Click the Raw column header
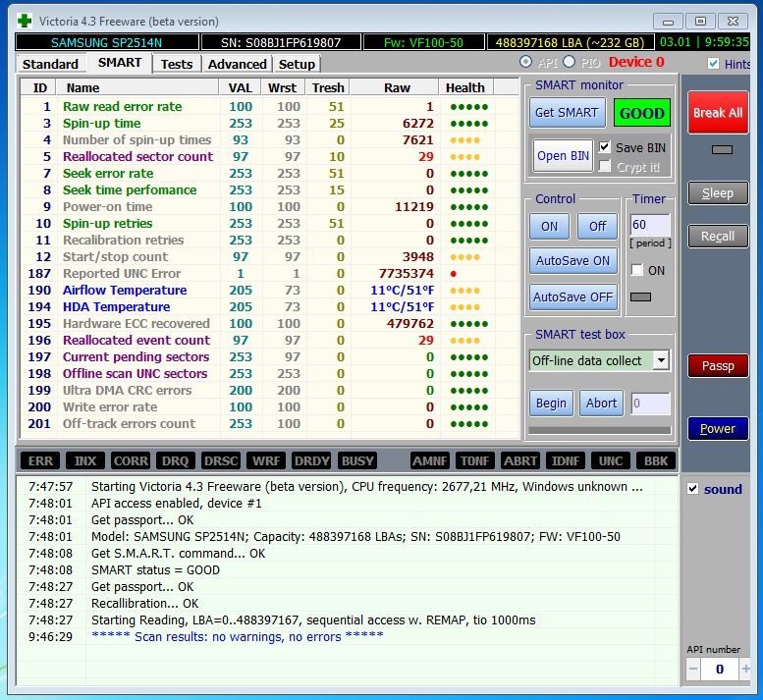763x700 pixels. (395, 87)
